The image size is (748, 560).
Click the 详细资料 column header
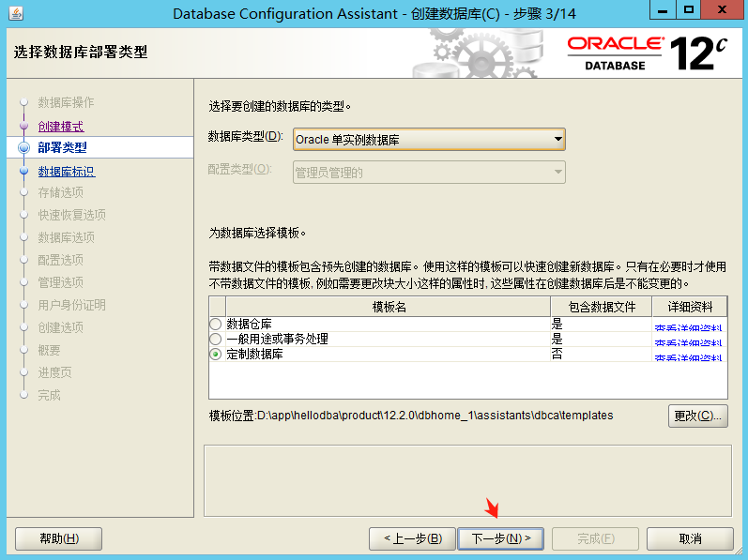tap(690, 307)
